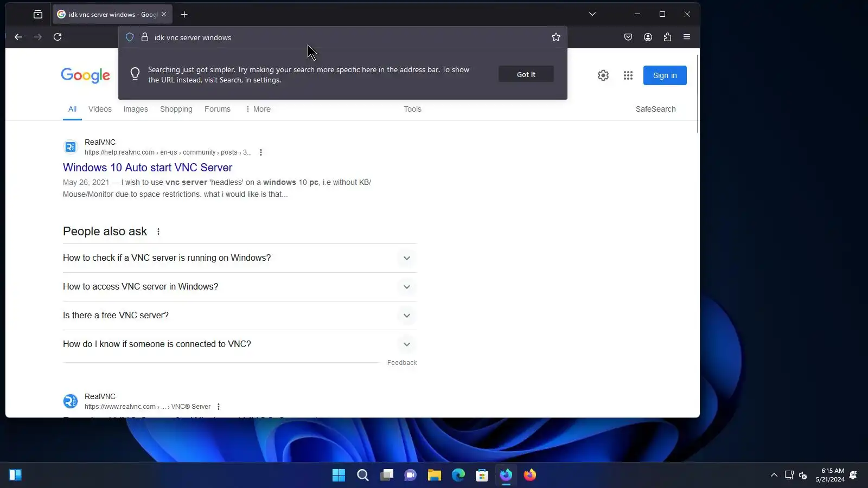868x488 pixels.
Task: Open the Google apps grid
Action: coord(628,75)
